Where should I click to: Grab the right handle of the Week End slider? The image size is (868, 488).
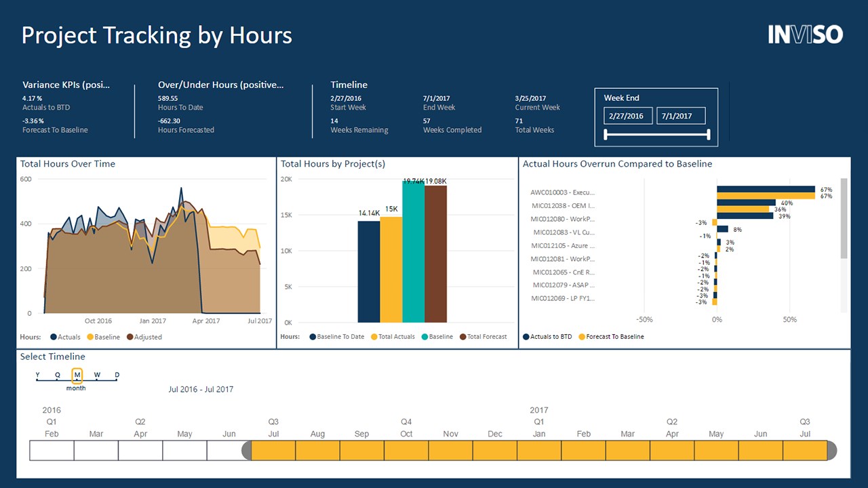[x=708, y=135]
